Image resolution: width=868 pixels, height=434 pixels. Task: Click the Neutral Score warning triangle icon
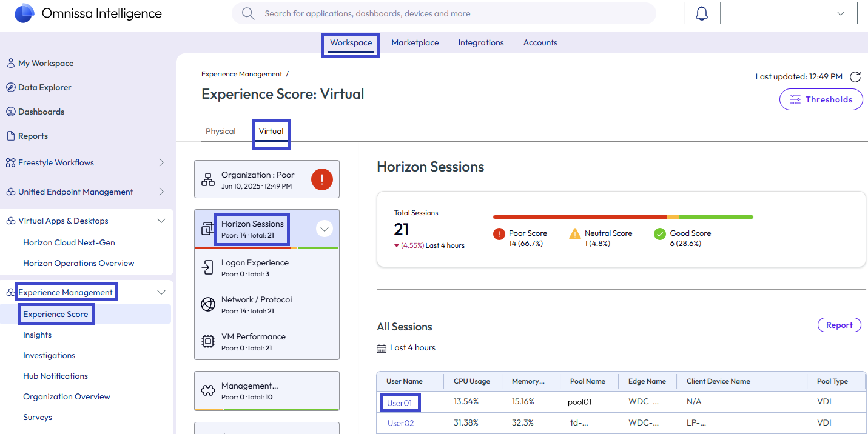click(575, 234)
